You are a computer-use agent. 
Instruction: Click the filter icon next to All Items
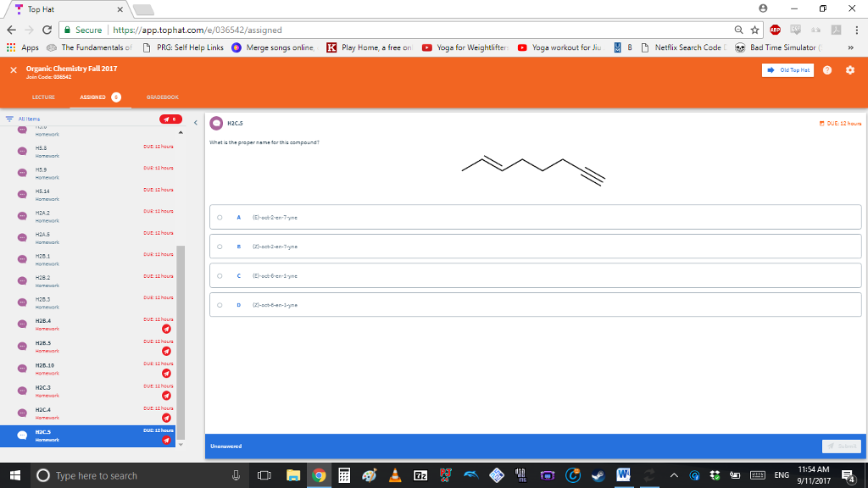click(10, 119)
